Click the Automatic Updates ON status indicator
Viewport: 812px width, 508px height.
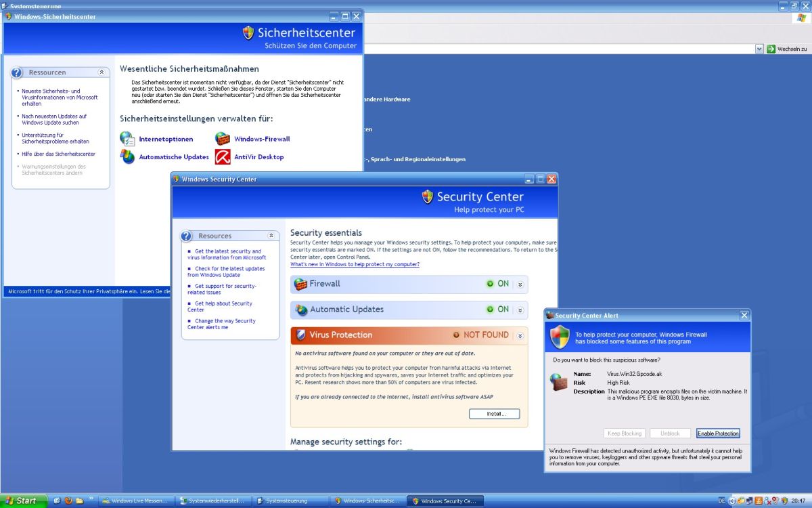click(498, 310)
